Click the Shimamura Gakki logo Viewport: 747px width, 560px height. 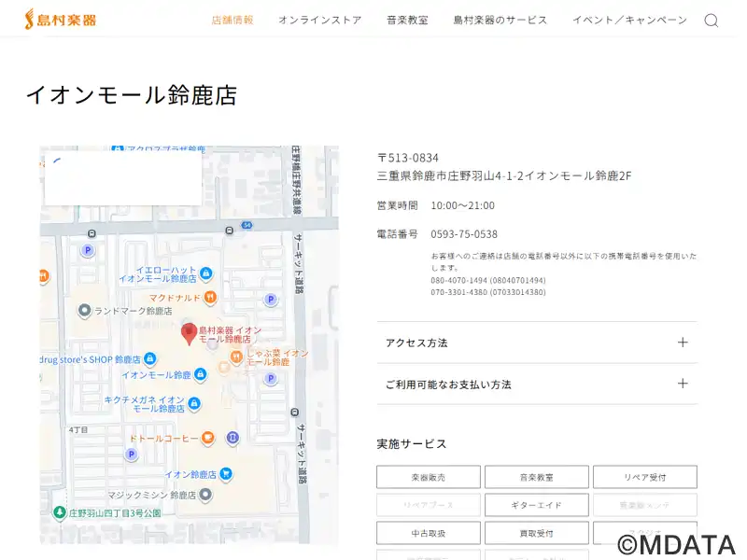(x=61, y=20)
